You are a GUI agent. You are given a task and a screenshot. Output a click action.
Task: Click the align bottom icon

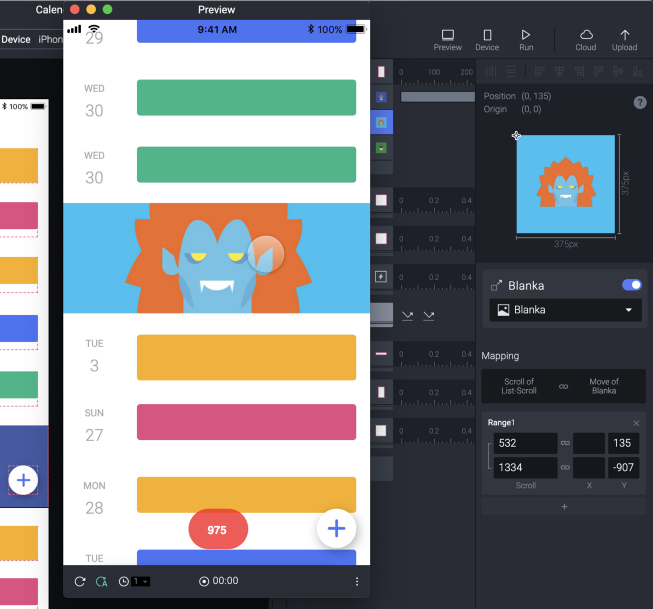click(638, 72)
